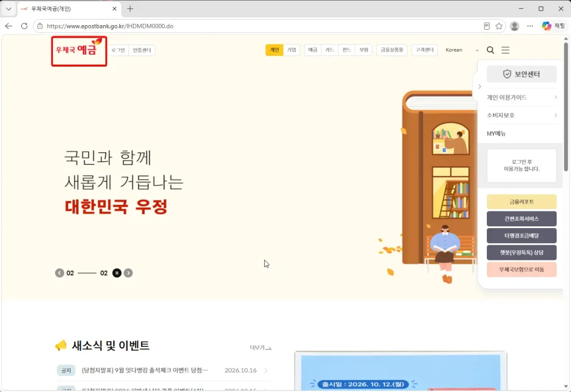Click 로그인 후 이용가능 합니다 box
Viewport: 571px width, 392px height.
click(521, 166)
